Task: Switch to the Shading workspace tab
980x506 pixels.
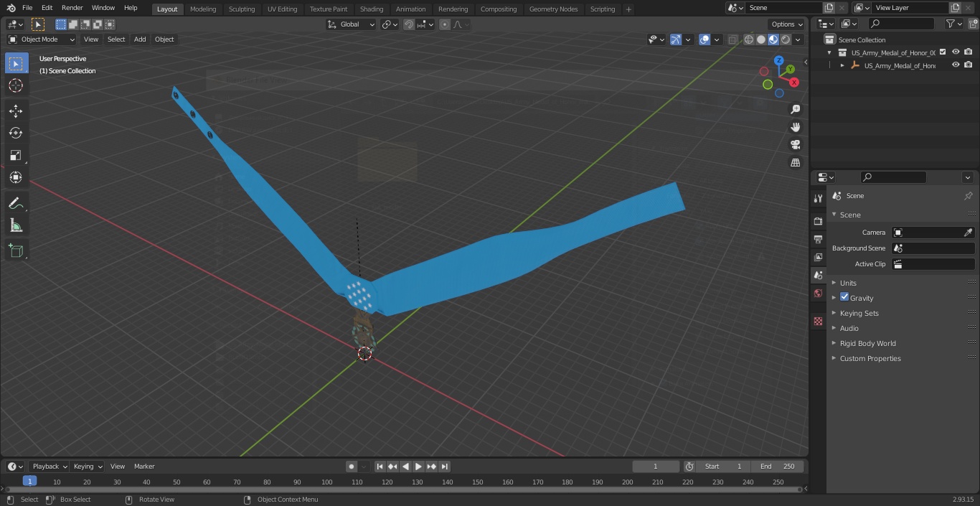Action: (x=372, y=9)
